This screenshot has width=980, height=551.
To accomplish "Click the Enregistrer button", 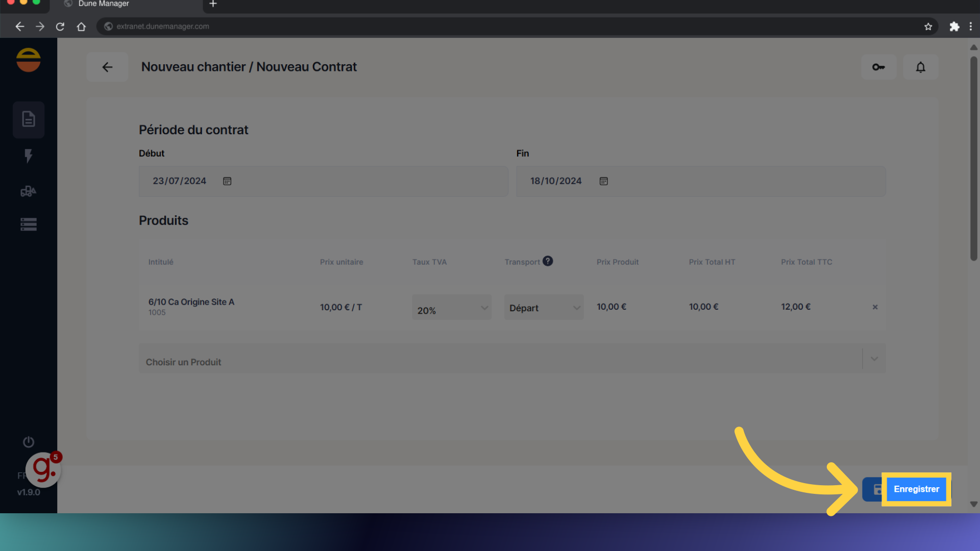I will point(916,489).
